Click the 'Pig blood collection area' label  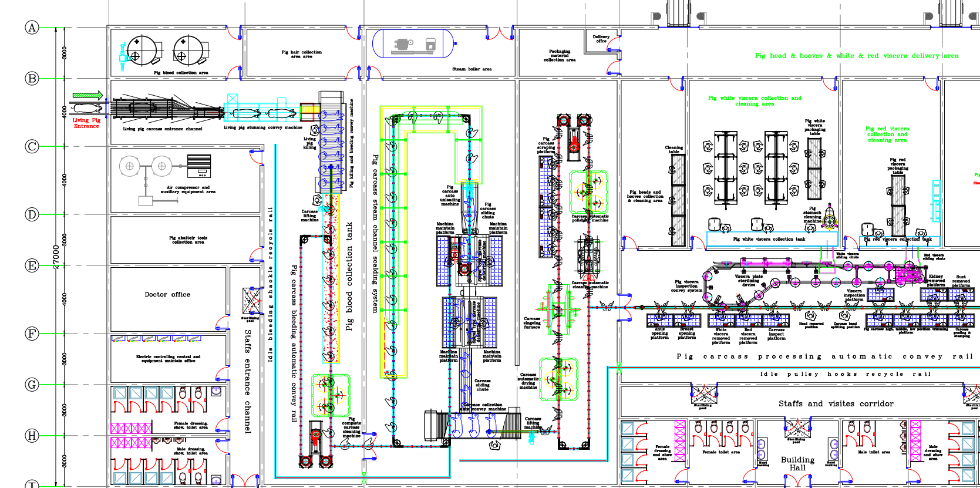click(181, 73)
